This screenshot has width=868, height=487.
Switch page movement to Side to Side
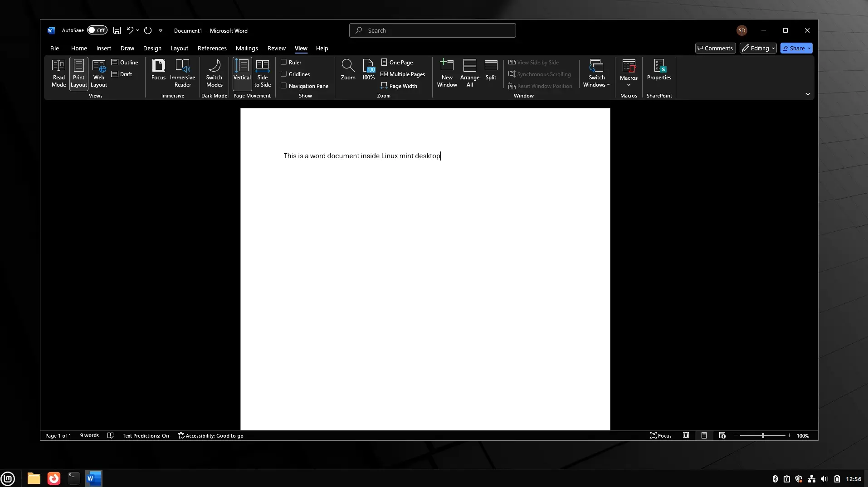point(263,73)
